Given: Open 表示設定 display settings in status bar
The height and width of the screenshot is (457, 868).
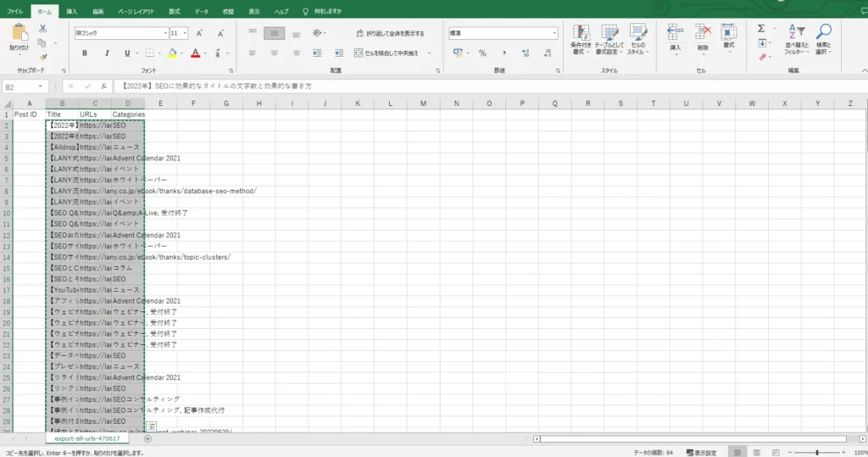Looking at the screenshot, I should (x=701, y=453).
